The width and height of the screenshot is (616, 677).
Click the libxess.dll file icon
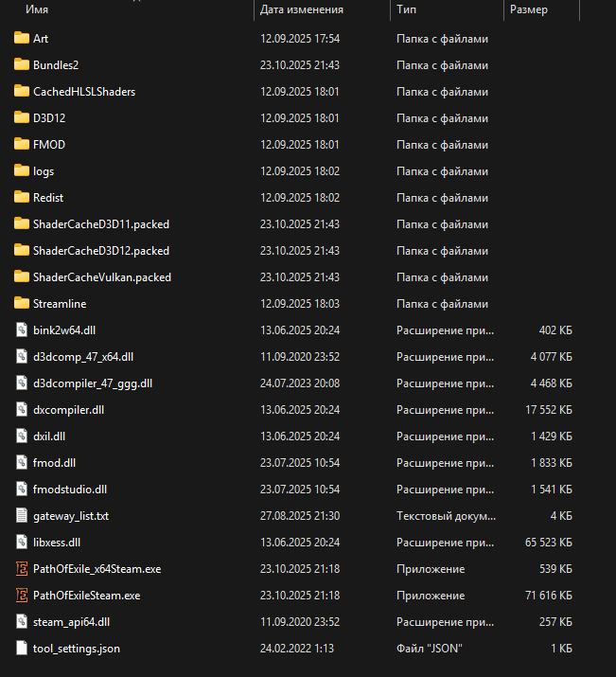(x=22, y=542)
